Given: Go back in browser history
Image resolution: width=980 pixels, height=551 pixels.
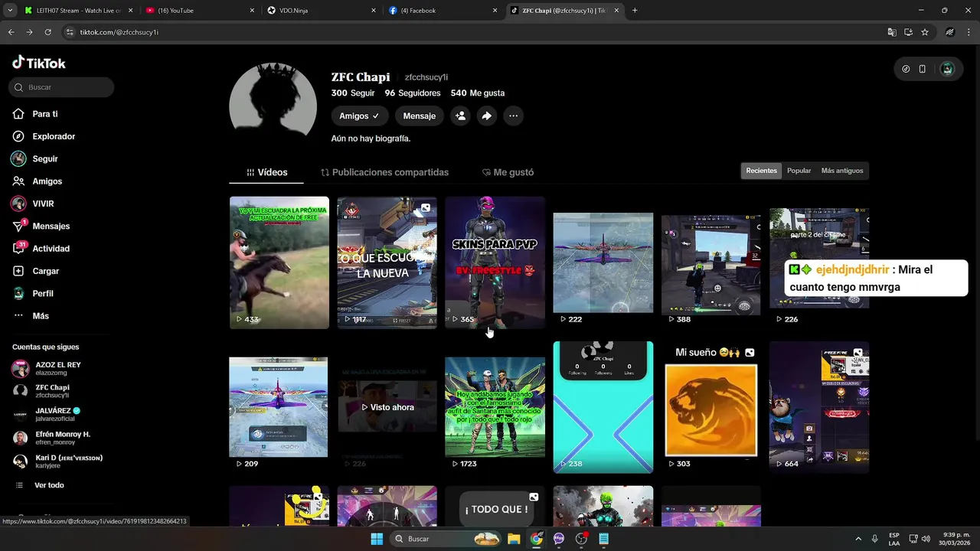Looking at the screenshot, I should (11, 32).
